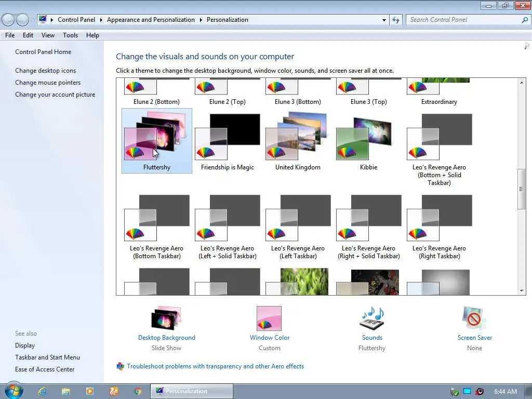
Task: Open the Display link under See also
Action: [25, 345]
